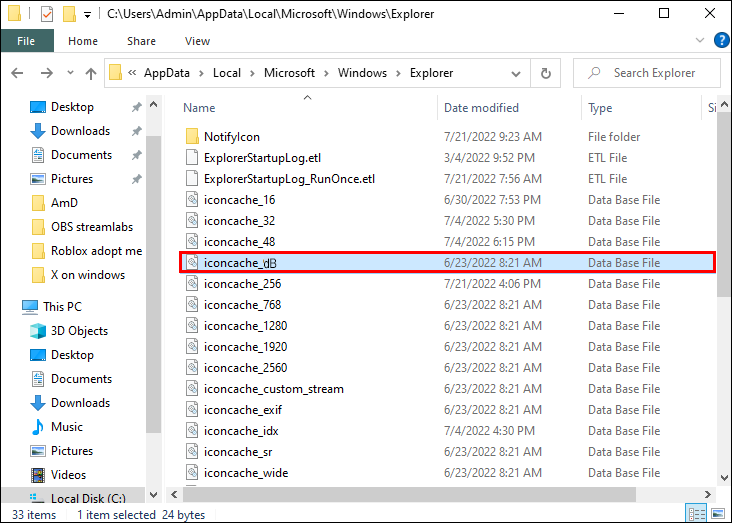This screenshot has height=523, width=732.
Task: Click the file list vertical scroll down arrow
Action: coord(724,478)
